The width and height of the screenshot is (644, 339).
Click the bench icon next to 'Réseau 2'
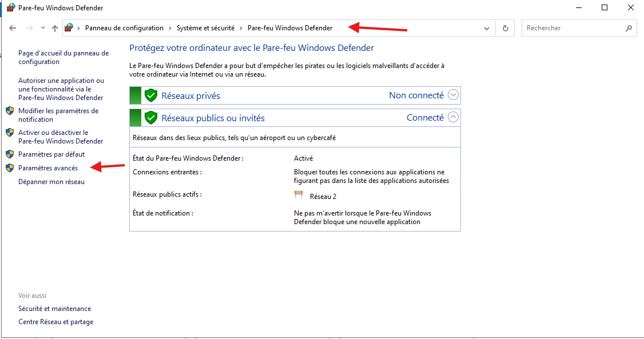[x=299, y=194]
